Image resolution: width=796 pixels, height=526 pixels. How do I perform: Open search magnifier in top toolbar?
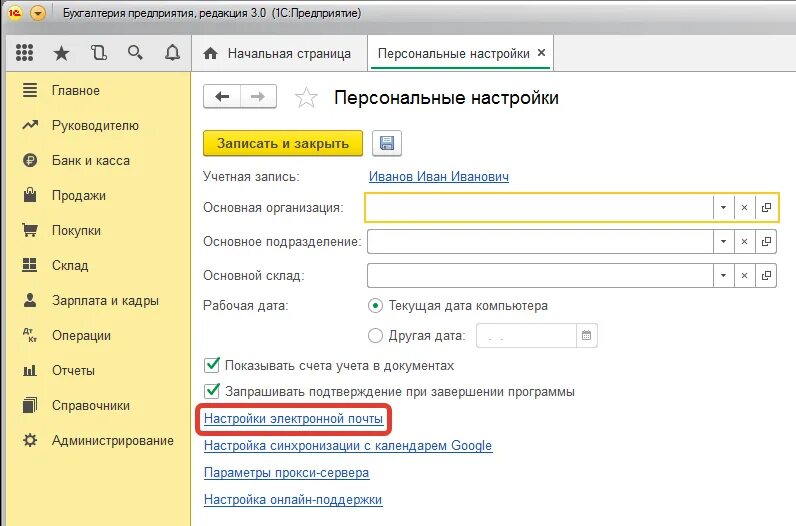pos(135,52)
